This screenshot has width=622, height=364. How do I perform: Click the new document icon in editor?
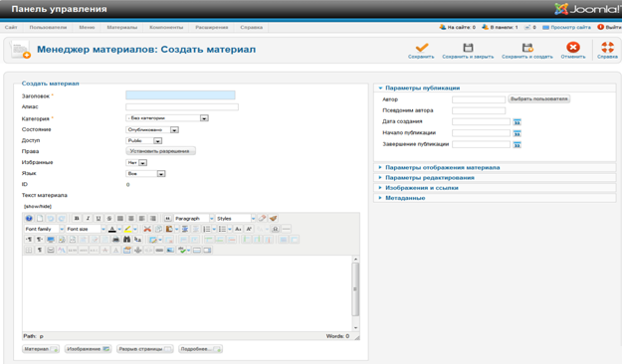40,219
